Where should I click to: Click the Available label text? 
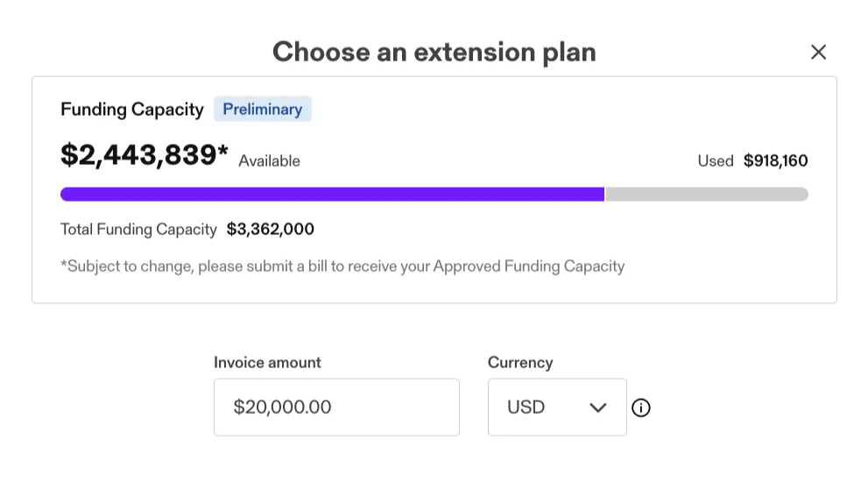(x=269, y=161)
